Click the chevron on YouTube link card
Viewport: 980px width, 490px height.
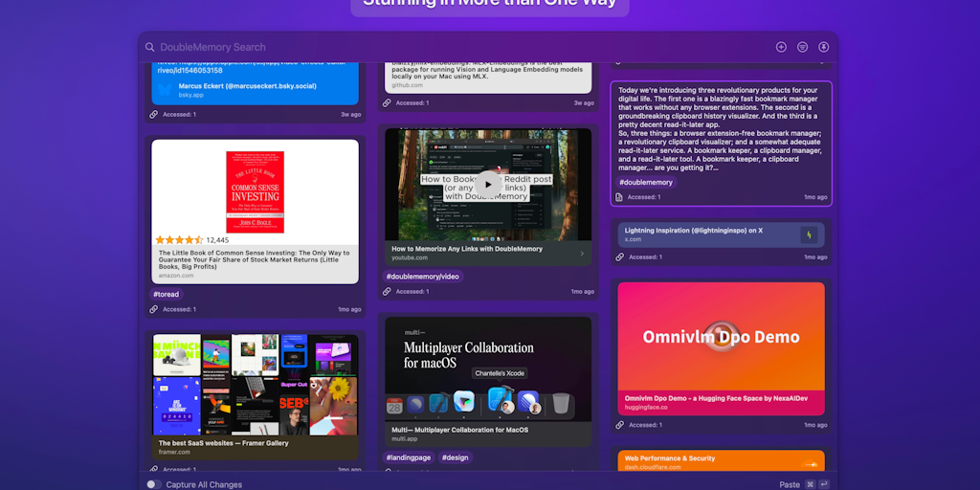click(x=582, y=253)
